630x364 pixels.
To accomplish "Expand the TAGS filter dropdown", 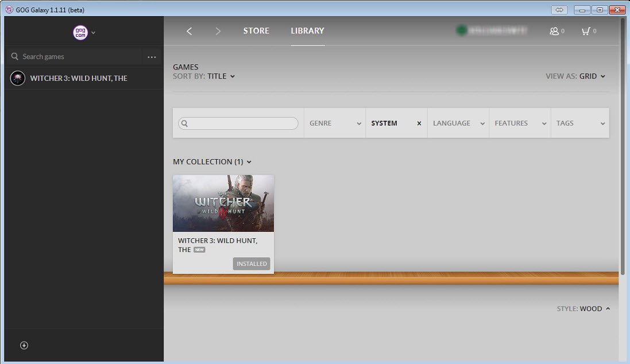I will click(580, 123).
